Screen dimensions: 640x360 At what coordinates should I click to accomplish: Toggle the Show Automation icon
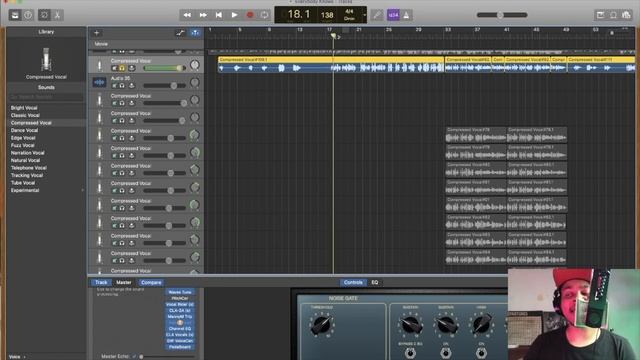(x=180, y=33)
